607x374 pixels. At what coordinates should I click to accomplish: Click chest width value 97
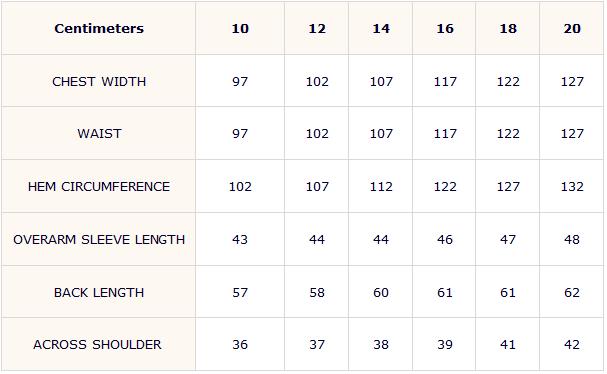(240, 82)
